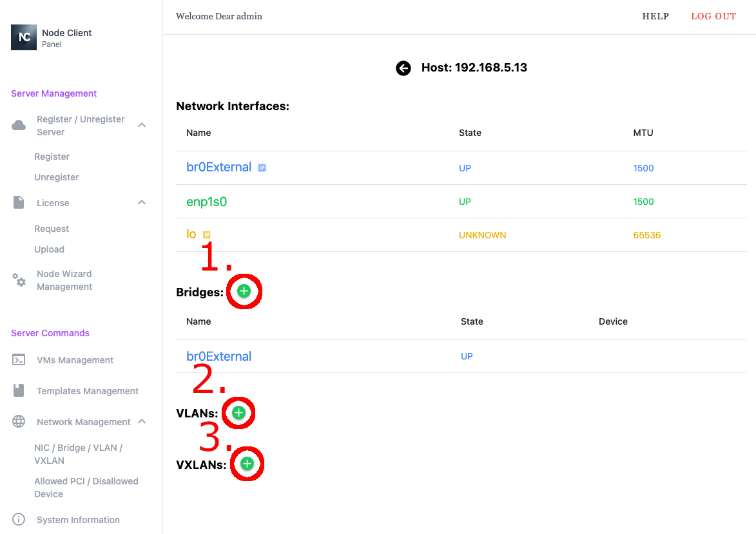The image size is (756, 534).
Task: Click the Node Client logo
Action: point(24,37)
